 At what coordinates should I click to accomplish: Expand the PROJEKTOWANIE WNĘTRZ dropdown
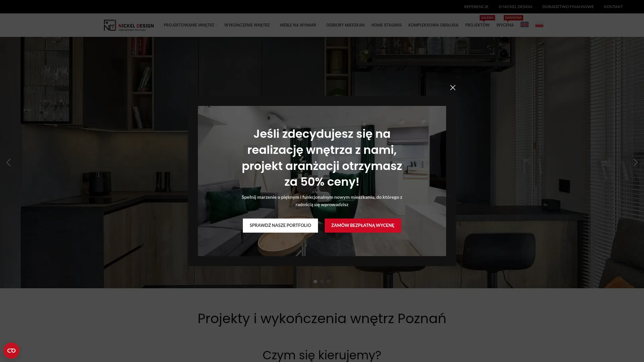(190, 25)
